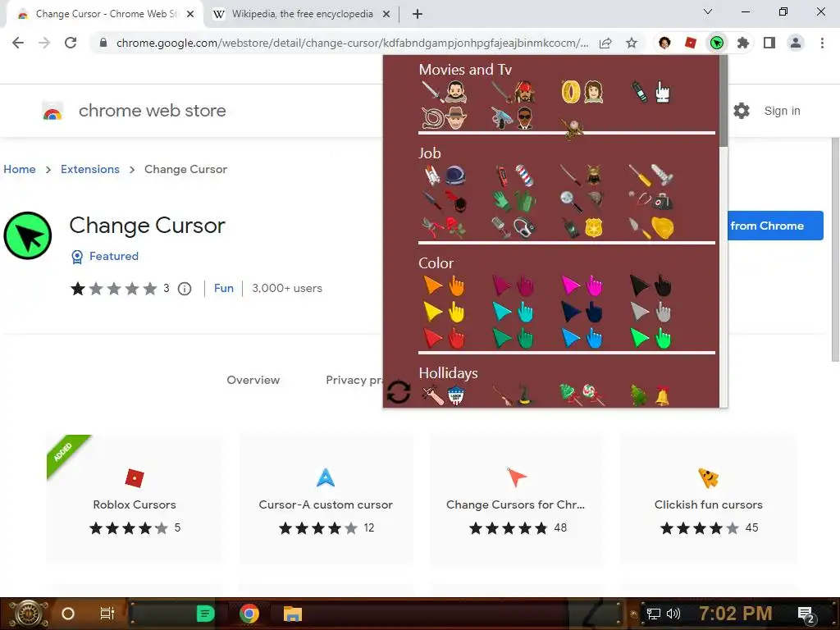Open the Change Cursor extension toolbar icon
The image size is (840, 630).
pyautogui.click(x=717, y=43)
